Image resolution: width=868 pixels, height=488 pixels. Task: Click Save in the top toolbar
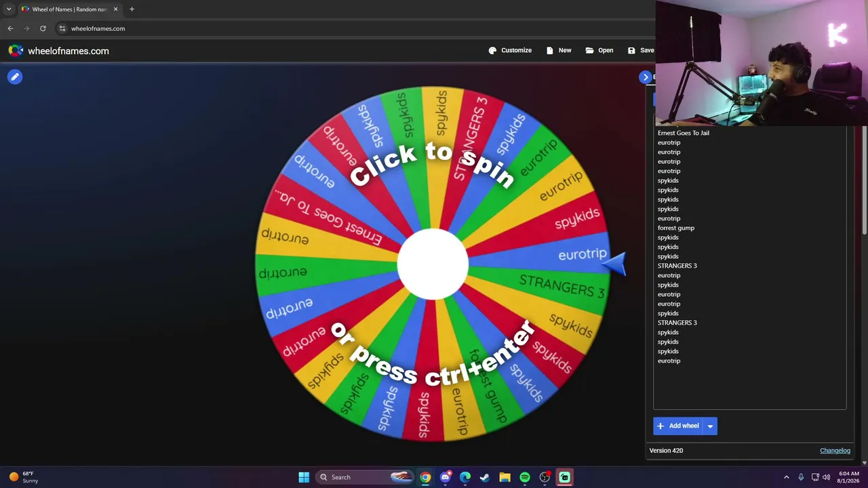[641, 50]
